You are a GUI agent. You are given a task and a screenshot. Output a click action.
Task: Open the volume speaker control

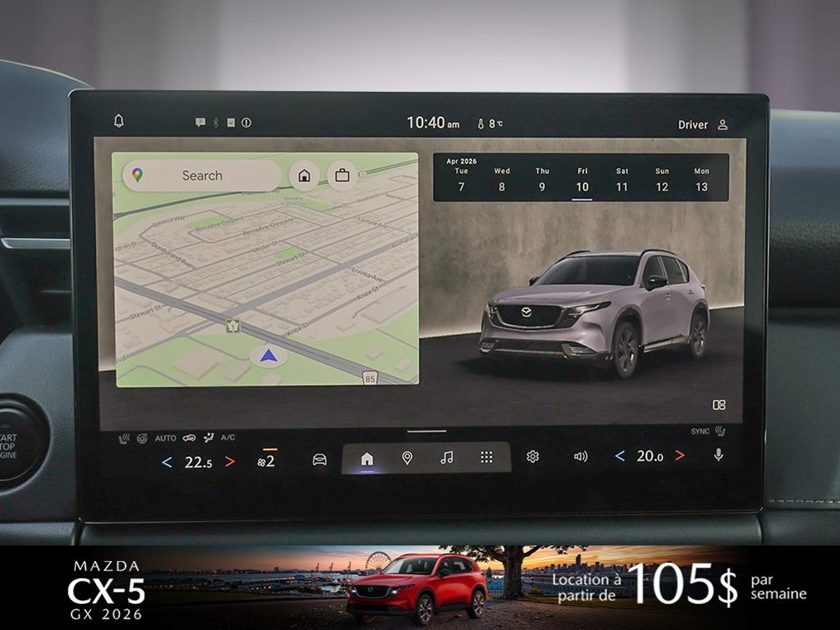[x=581, y=456]
